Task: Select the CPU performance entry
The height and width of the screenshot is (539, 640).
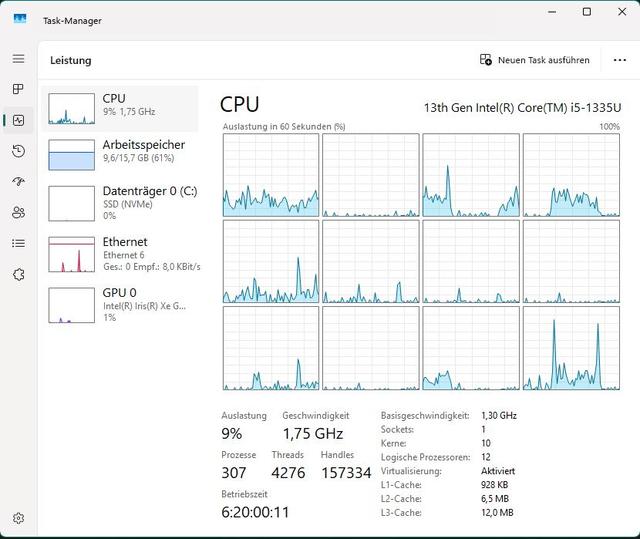Action: pos(120,109)
